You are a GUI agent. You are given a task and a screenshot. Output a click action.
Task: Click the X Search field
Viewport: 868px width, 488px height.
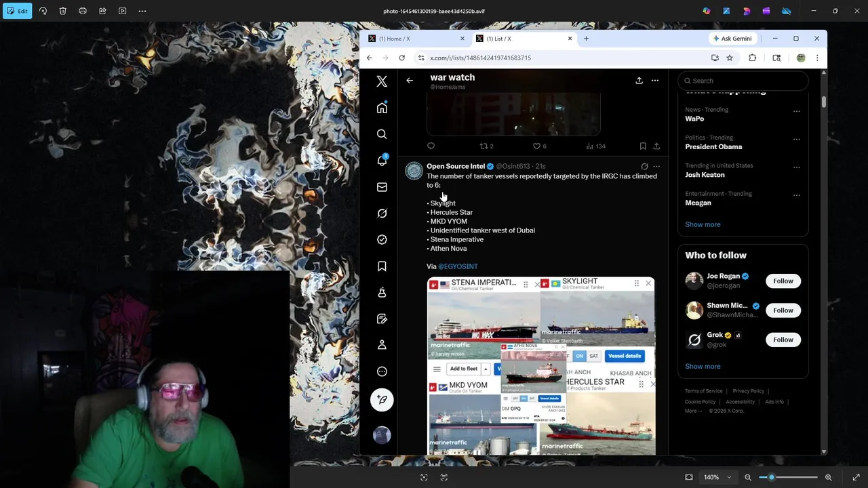743,81
